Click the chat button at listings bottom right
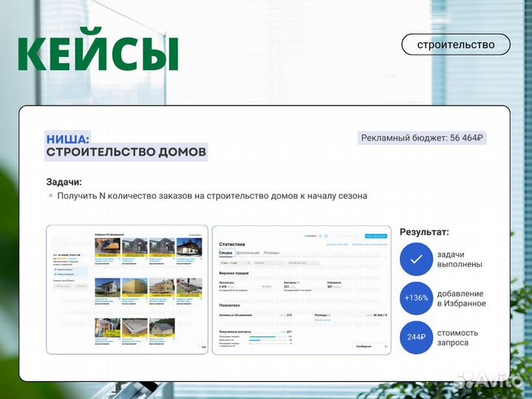This screenshot has width=532, height=399. (202, 347)
